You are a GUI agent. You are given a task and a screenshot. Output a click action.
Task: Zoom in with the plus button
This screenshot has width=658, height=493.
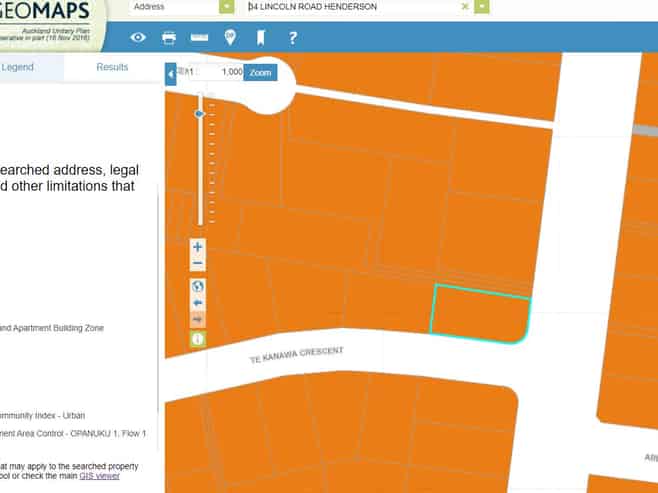pyautogui.click(x=198, y=247)
